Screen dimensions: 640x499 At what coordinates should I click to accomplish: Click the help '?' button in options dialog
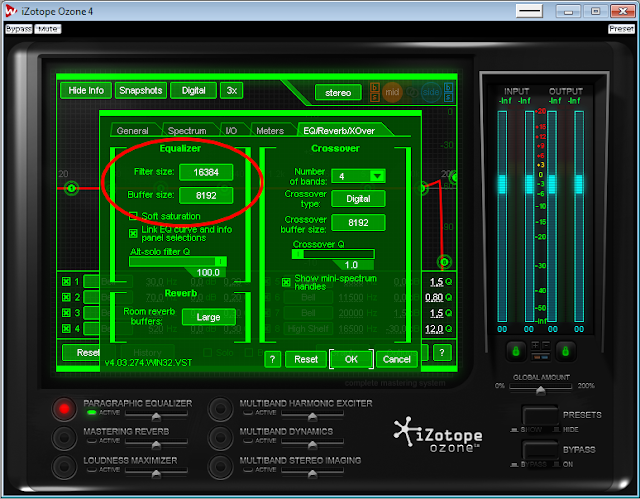(273, 359)
